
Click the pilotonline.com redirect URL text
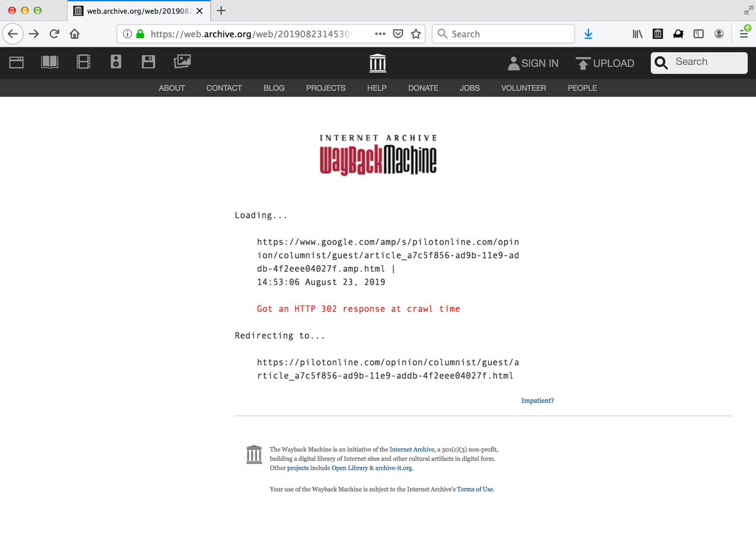coord(388,369)
